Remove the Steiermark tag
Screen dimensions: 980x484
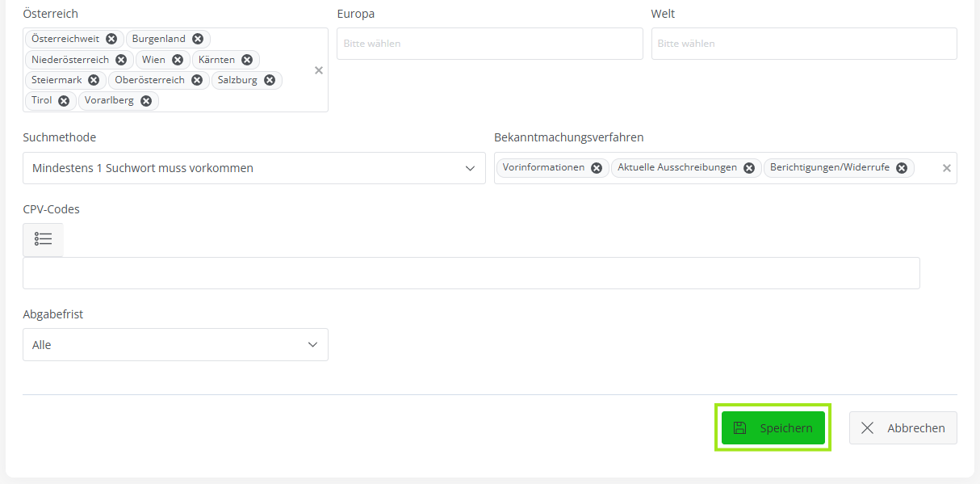(x=94, y=80)
